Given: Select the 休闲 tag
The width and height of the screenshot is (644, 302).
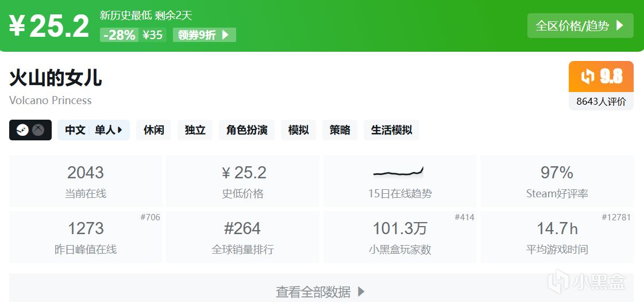Looking at the screenshot, I should [153, 130].
